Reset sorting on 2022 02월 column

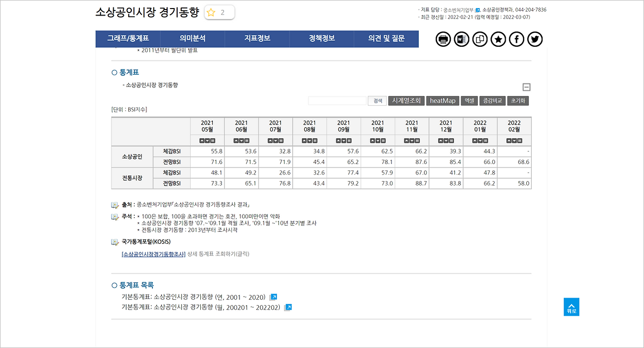pyautogui.click(x=520, y=141)
